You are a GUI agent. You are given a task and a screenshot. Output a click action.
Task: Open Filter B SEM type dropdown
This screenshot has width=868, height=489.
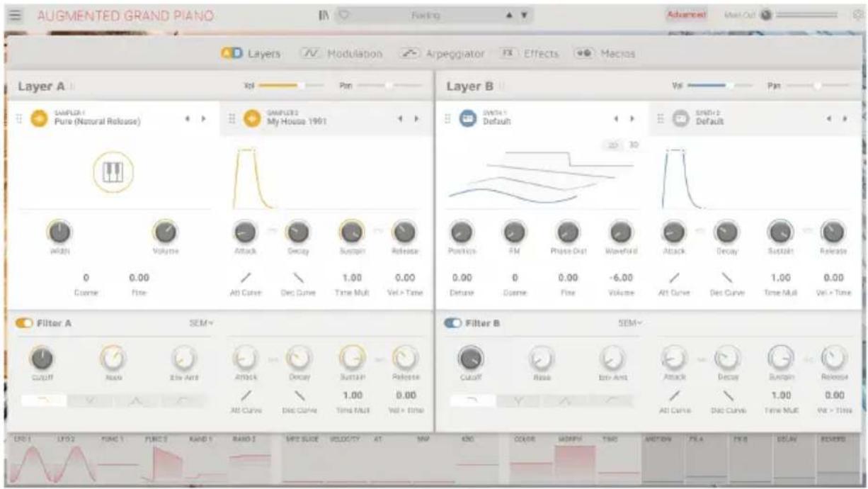[x=630, y=323]
